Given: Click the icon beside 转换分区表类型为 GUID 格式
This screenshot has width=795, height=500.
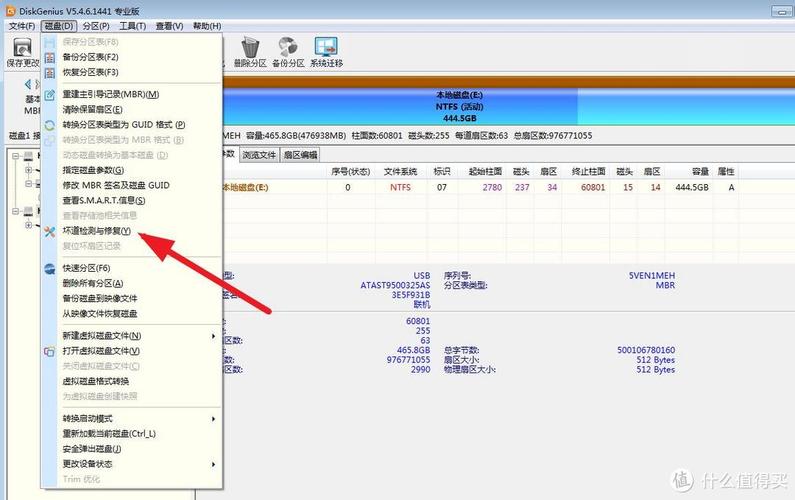Looking at the screenshot, I should tap(50, 125).
